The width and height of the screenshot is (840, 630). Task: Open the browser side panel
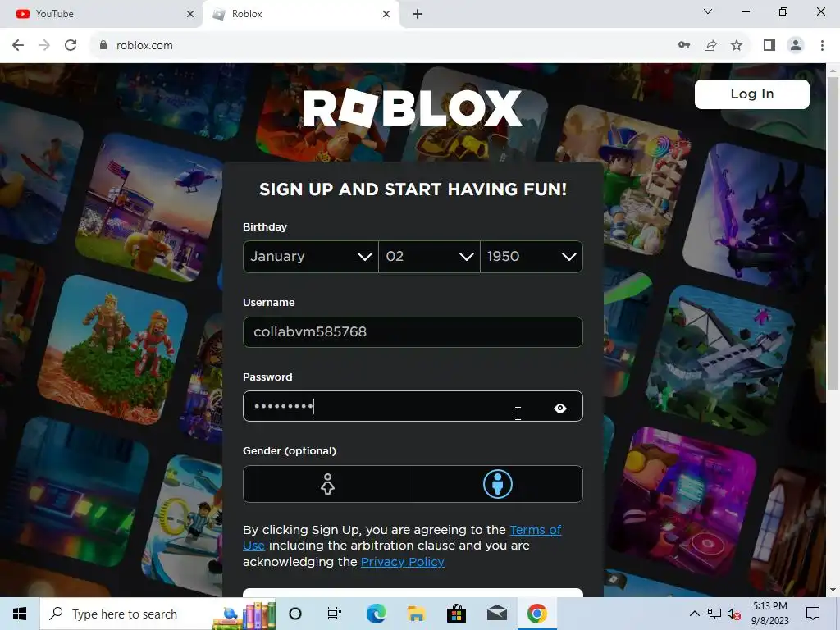pos(769,46)
